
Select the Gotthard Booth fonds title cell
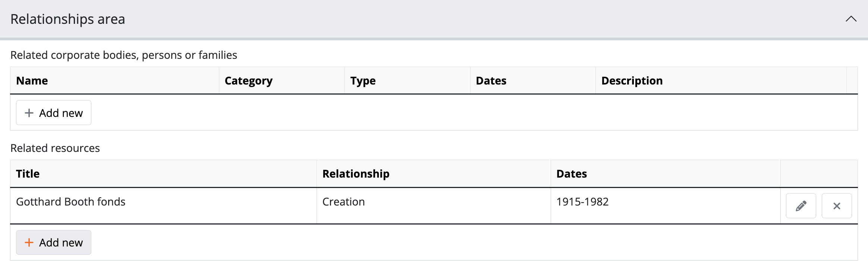click(71, 202)
